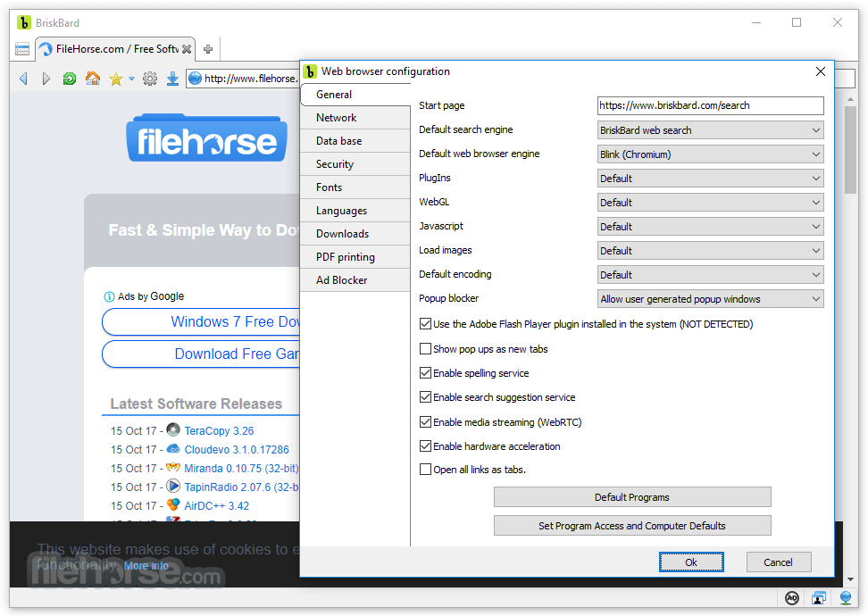Click the browser address bar
The image size is (868, 616).
point(252,79)
